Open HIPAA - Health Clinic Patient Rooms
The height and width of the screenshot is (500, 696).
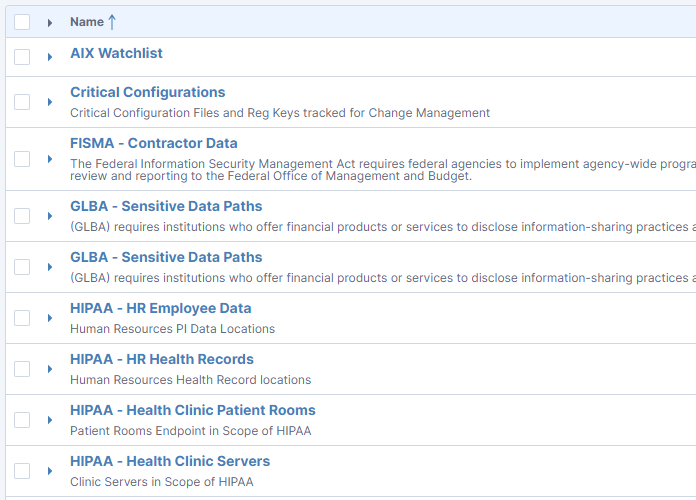click(193, 410)
